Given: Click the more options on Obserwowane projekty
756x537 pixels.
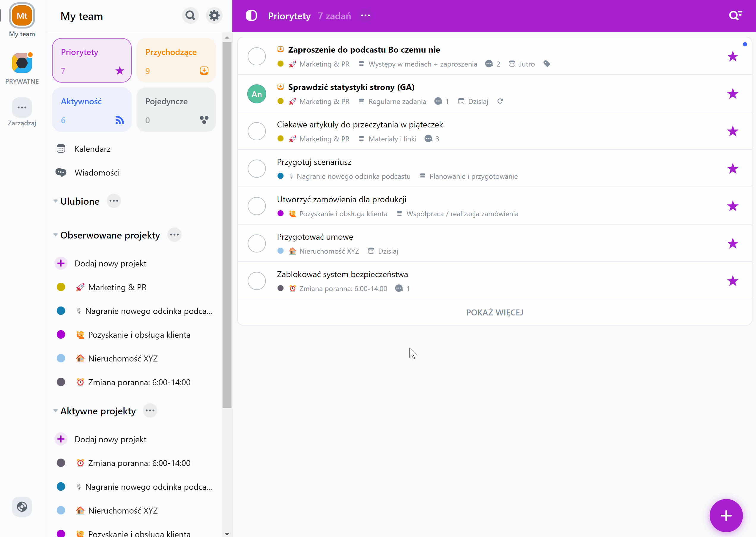Looking at the screenshot, I should pyautogui.click(x=174, y=235).
